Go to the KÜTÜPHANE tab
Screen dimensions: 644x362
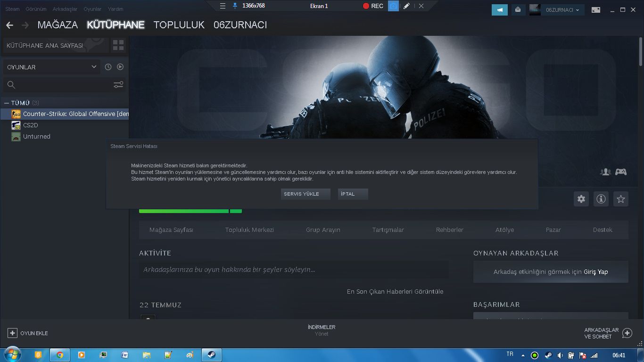116,25
